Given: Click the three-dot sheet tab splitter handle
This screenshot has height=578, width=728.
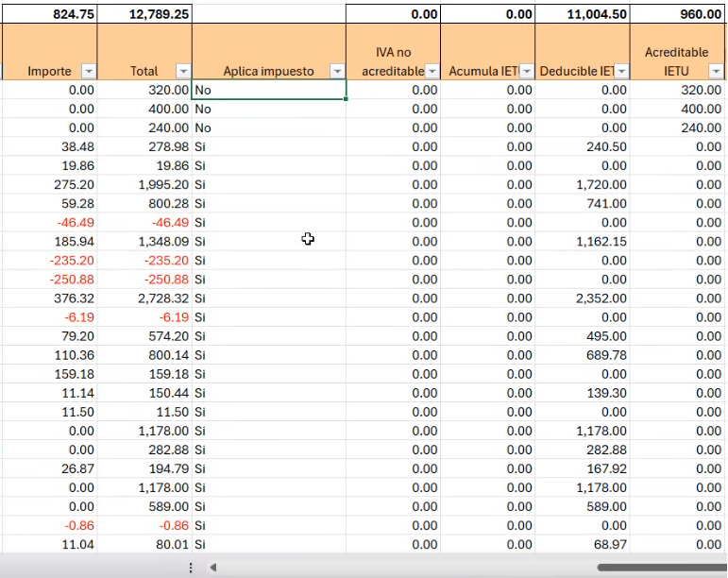Looking at the screenshot, I should 191,568.
